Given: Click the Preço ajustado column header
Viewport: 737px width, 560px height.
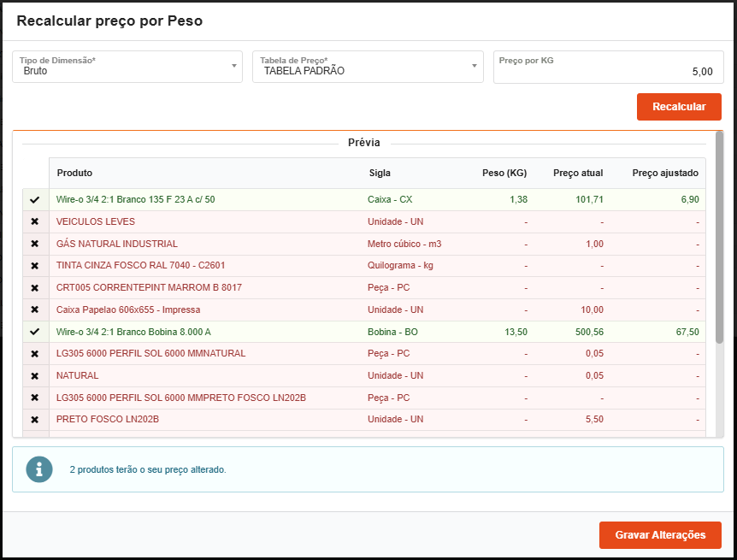Looking at the screenshot, I should click(664, 174).
